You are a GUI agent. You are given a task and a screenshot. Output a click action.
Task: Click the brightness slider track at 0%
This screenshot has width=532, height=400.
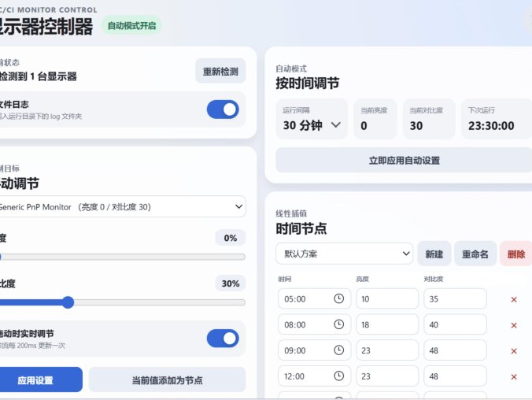(123, 257)
